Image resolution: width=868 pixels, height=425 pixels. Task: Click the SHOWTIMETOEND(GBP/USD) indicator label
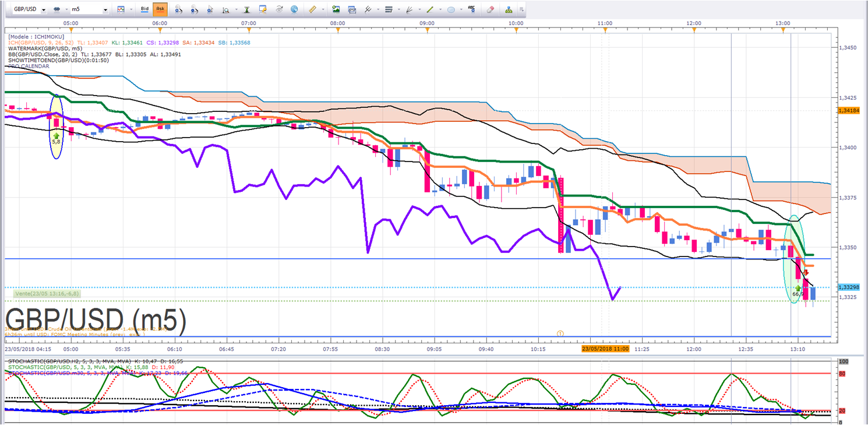point(59,60)
